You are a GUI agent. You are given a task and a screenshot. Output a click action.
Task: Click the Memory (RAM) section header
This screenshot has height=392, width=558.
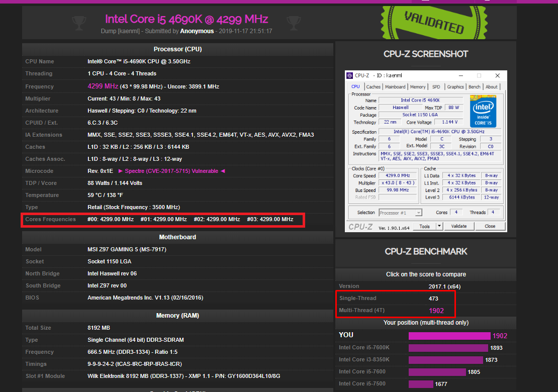click(x=177, y=316)
